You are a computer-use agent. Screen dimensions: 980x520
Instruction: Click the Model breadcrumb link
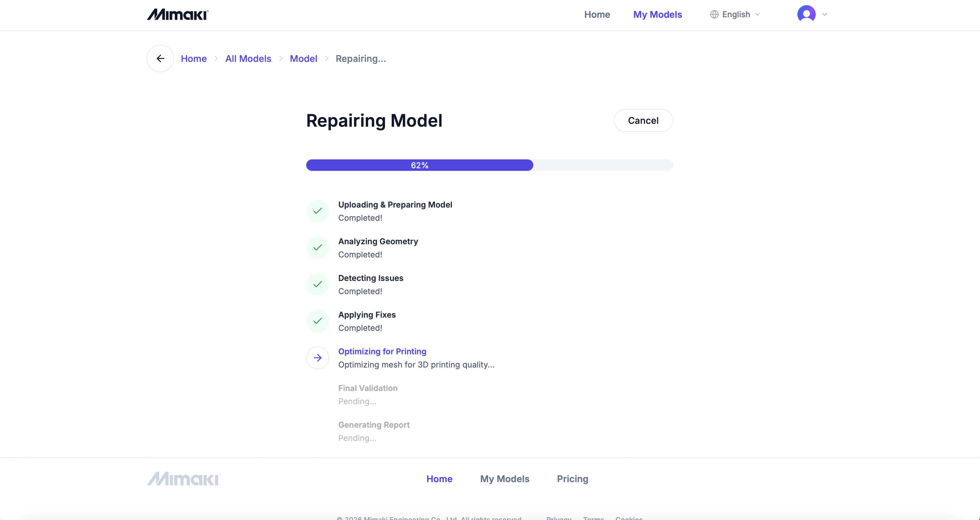click(x=303, y=58)
